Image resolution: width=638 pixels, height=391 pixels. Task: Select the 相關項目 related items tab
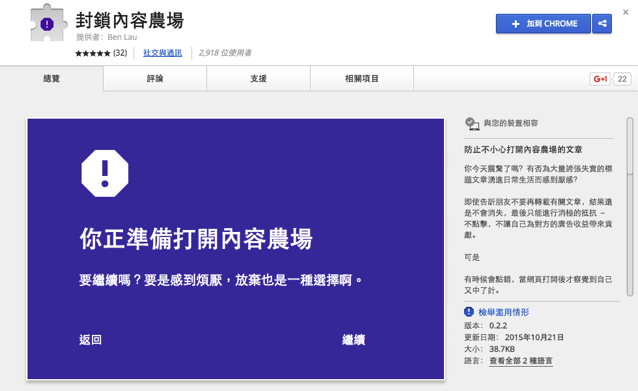tap(362, 79)
